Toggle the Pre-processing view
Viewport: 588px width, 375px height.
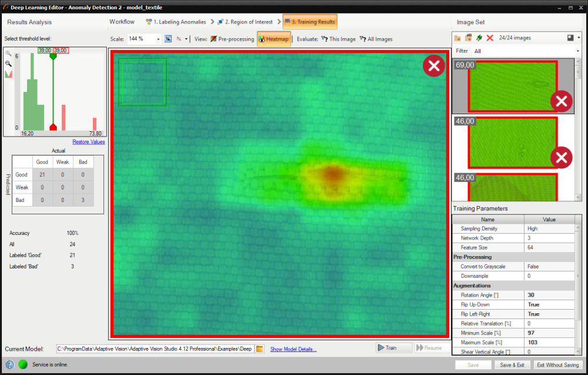232,39
